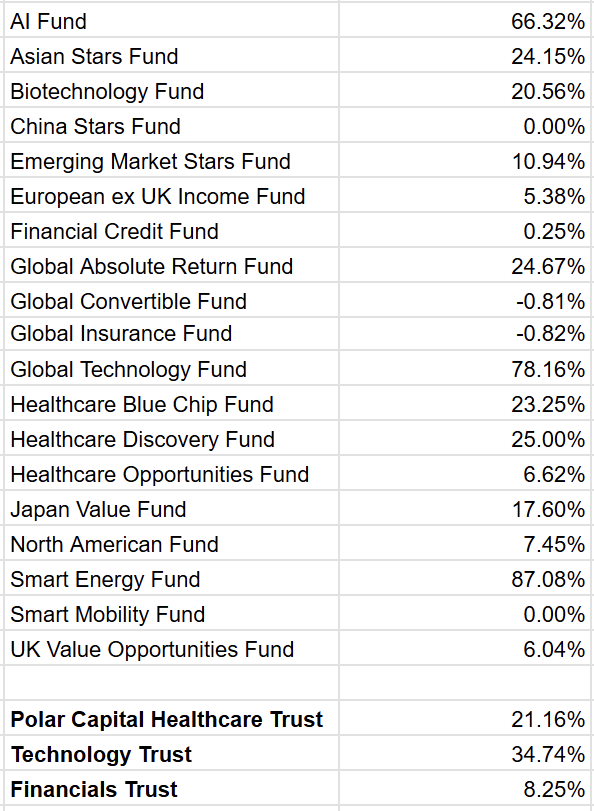Click the Smart Energy 87.08% value
Screen dimensions: 594x811
466,578
